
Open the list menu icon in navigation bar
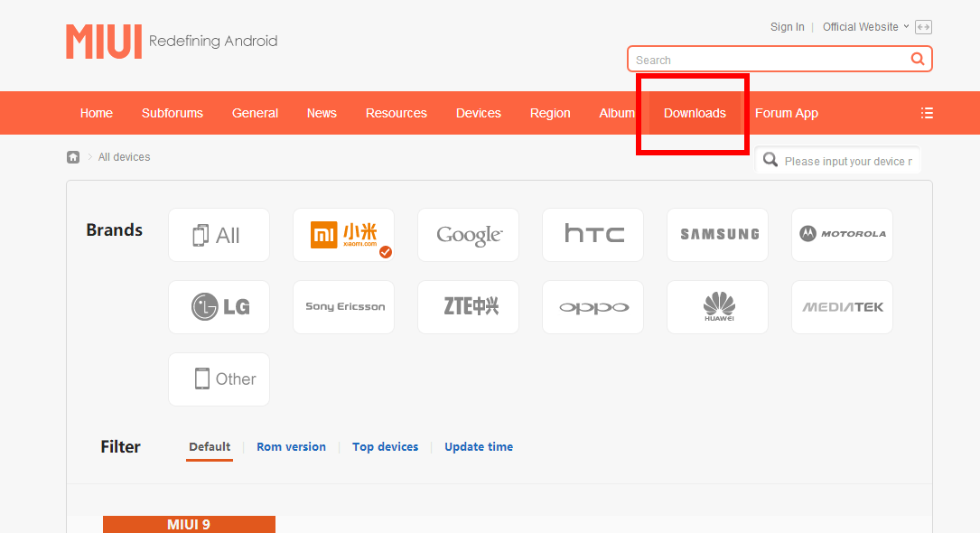(x=927, y=113)
